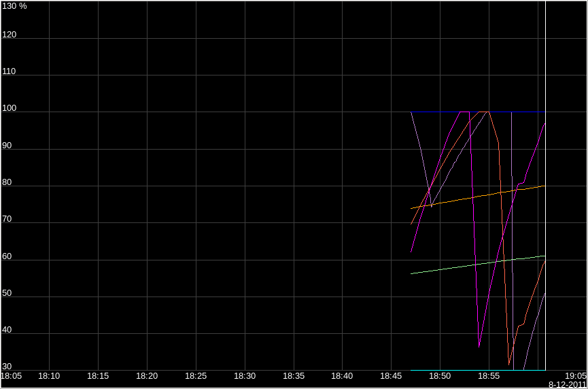This screenshot has height=389, width=588.
Task: Click the 18:50 time label
Action: pyautogui.click(x=440, y=375)
